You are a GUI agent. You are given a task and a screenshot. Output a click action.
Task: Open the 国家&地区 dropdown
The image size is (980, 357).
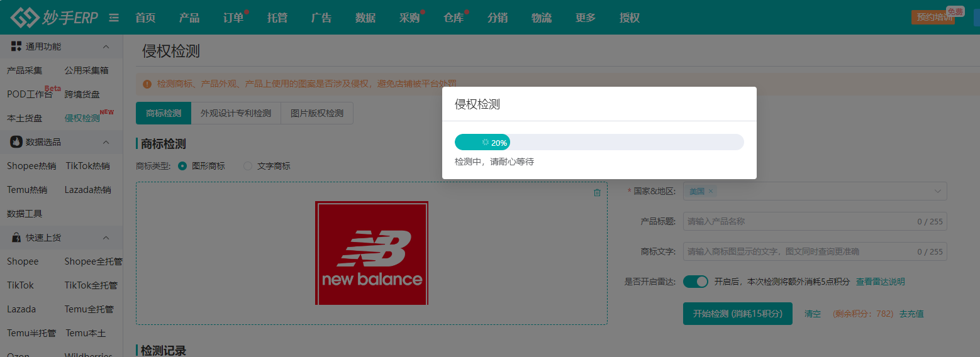pos(815,191)
